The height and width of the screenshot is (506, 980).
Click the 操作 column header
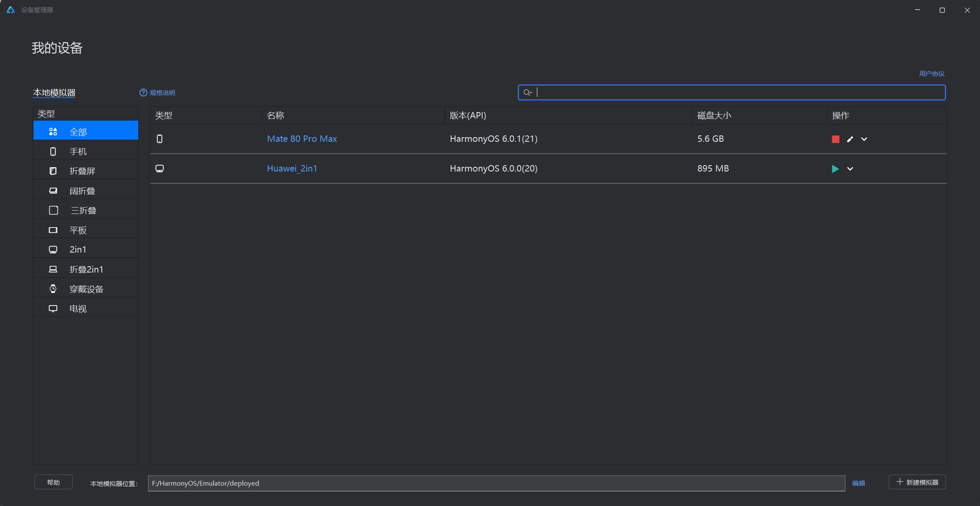pyautogui.click(x=840, y=115)
